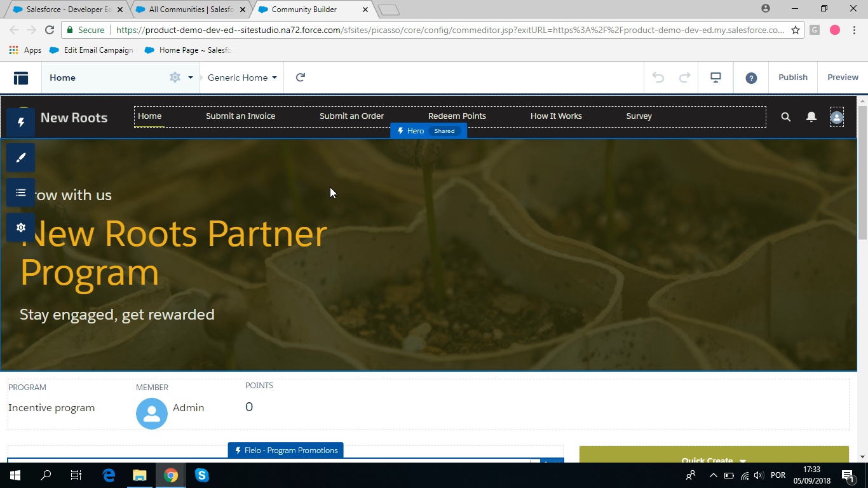The width and height of the screenshot is (868, 488).
Task: Go to the Redeem Points nav item
Action: point(457,116)
